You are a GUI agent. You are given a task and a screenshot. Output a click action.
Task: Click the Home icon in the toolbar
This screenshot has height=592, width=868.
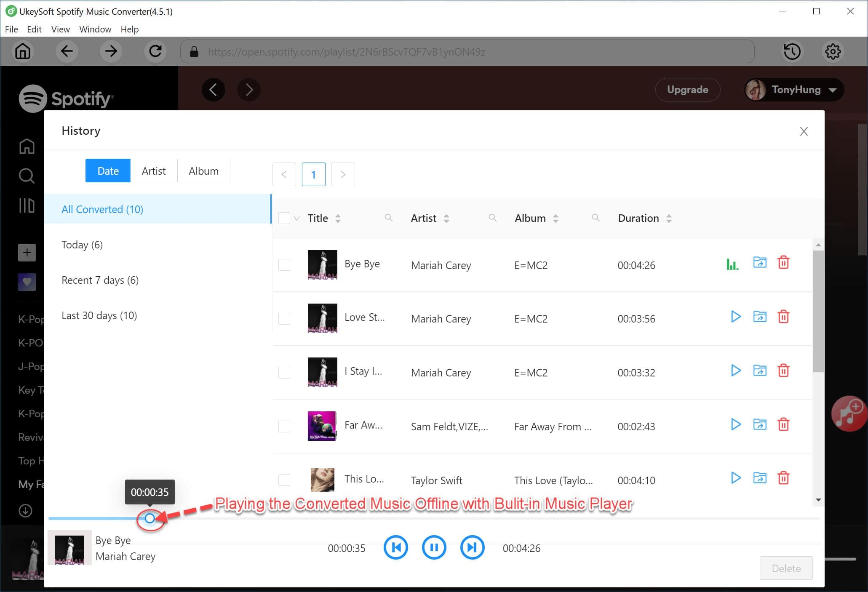[x=22, y=51]
